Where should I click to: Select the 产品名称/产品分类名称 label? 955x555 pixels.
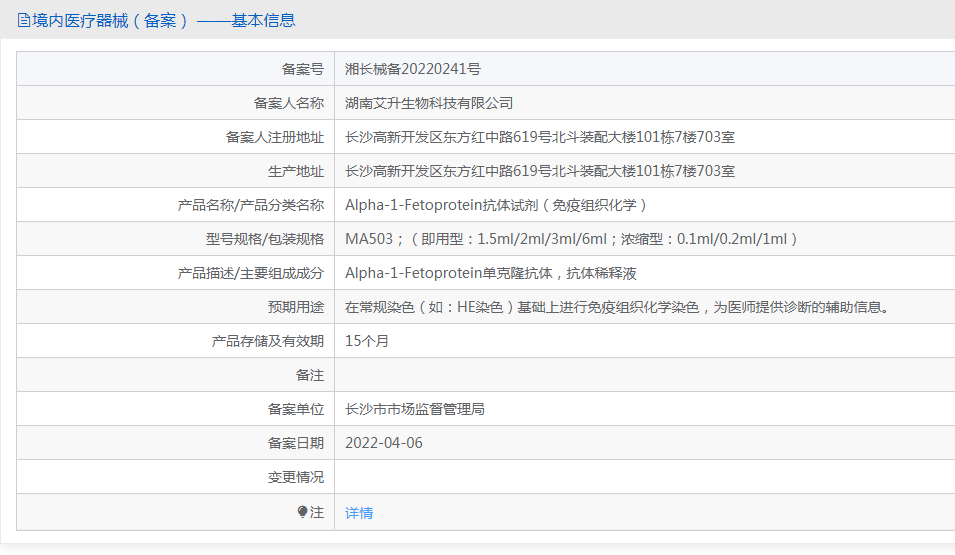point(250,205)
